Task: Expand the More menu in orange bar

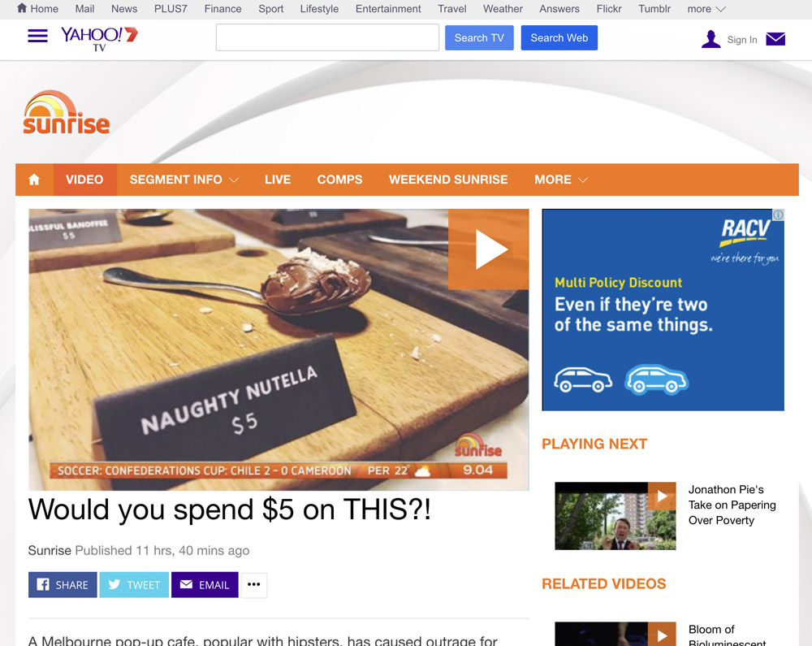Action: (561, 180)
